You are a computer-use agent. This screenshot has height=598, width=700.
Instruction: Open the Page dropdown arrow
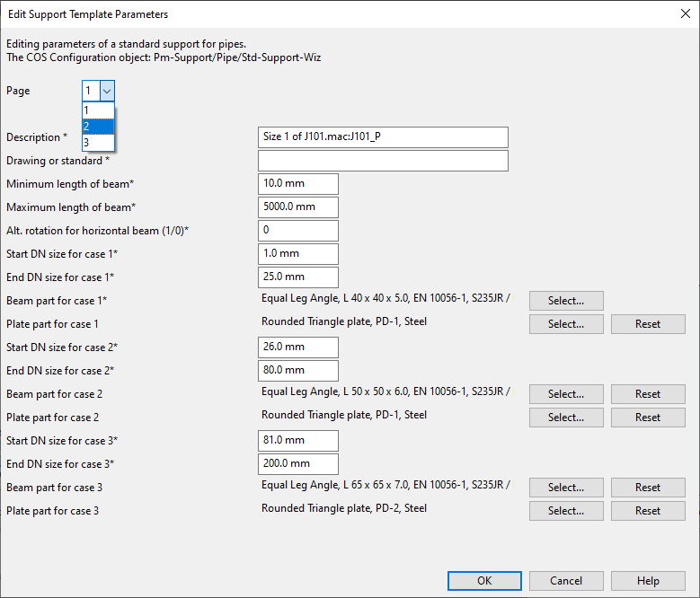[107, 91]
